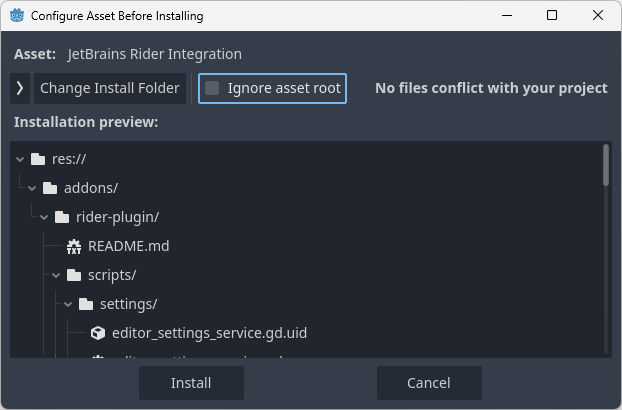This screenshot has width=622, height=410.
Task: Click the rider-plugin/ folder icon
Action: [62, 217]
